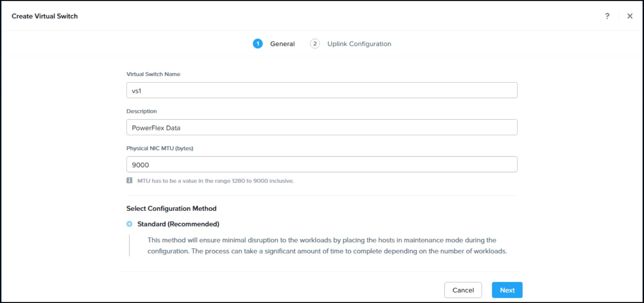Click the Select Configuration Method heading
Viewport: 644px width, 303px height.
click(171, 208)
